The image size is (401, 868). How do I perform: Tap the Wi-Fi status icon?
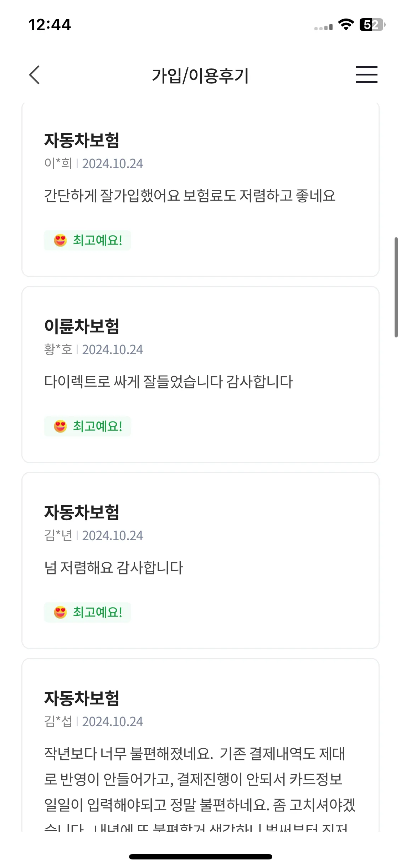point(346,25)
